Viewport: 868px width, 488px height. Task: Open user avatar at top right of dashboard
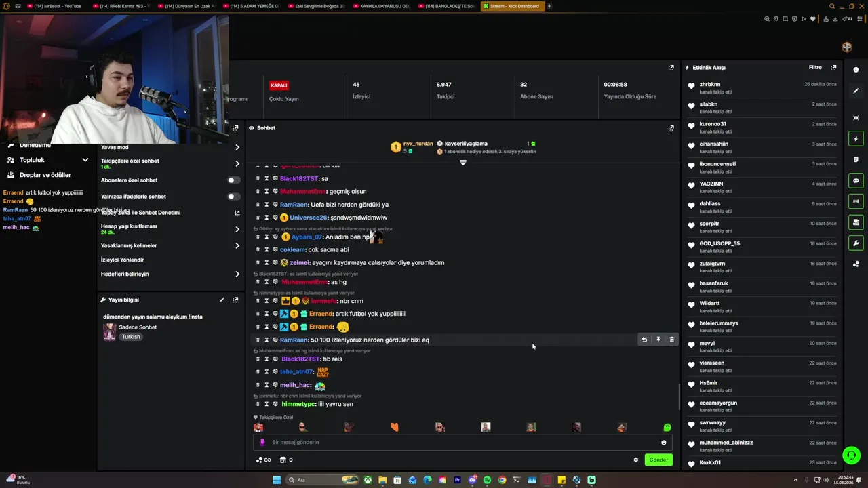click(x=847, y=47)
